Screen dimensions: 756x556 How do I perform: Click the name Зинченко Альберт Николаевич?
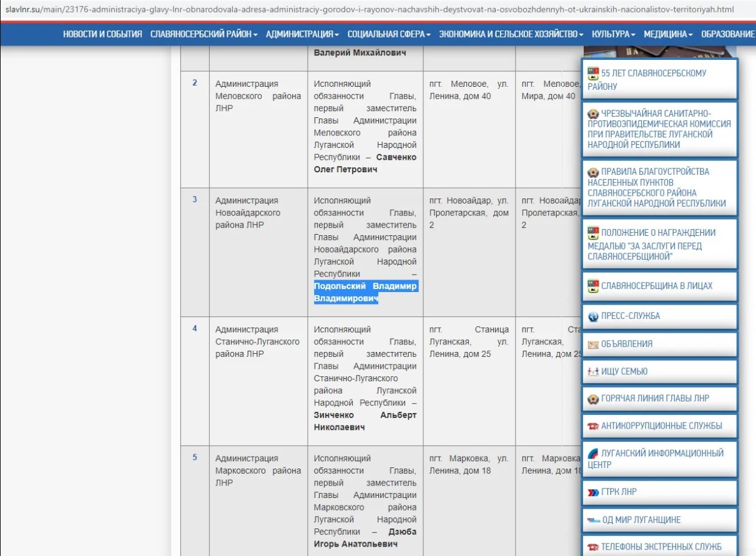[365, 421]
